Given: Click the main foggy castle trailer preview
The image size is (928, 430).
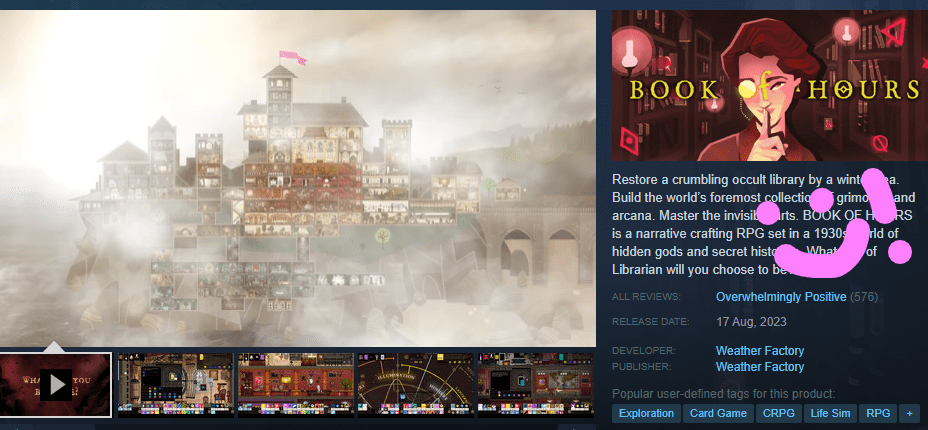Looking at the screenshot, I should (x=298, y=178).
